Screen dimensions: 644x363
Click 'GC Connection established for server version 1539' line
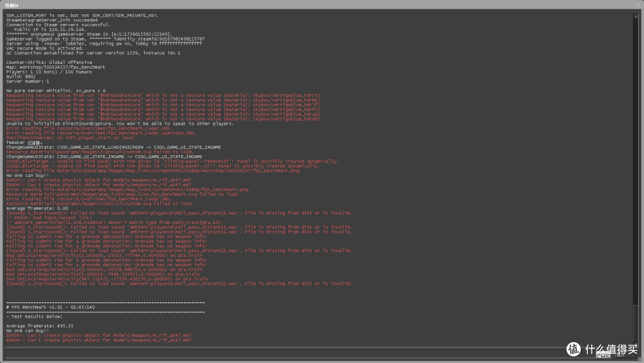tap(93, 53)
